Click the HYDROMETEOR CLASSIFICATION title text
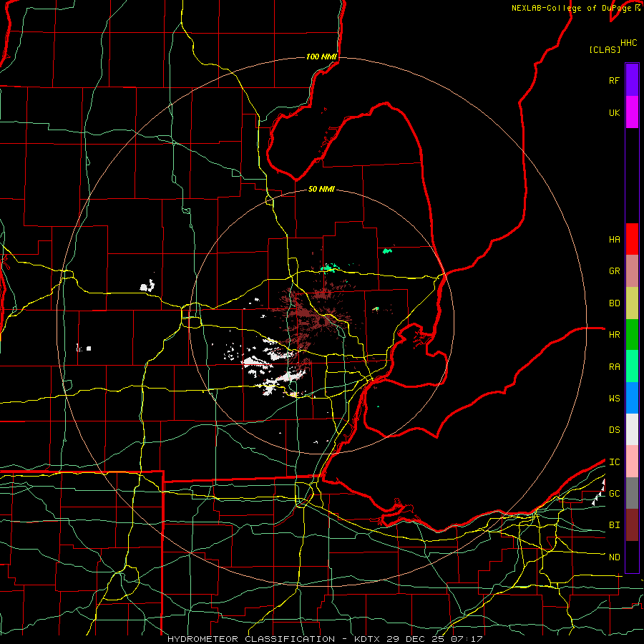Image resolution: width=644 pixels, height=644 pixels. 251,639
